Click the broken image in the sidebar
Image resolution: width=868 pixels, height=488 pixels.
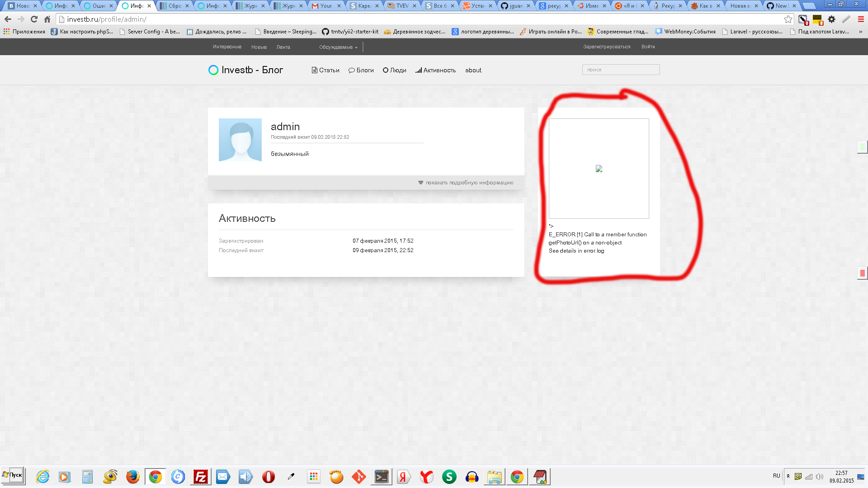[599, 169]
